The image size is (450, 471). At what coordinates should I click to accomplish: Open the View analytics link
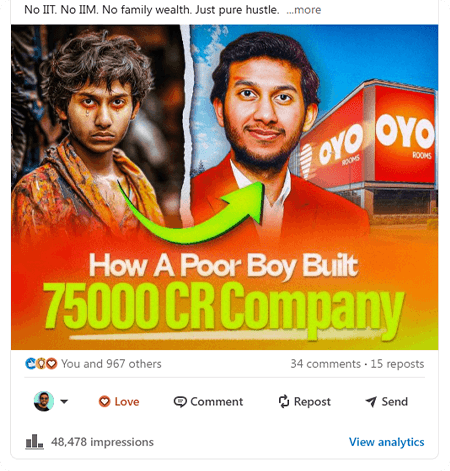386,442
